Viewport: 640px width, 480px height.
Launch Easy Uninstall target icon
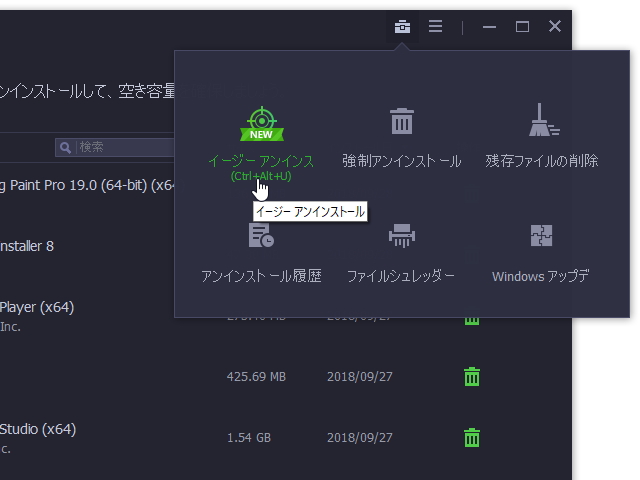tap(262, 124)
